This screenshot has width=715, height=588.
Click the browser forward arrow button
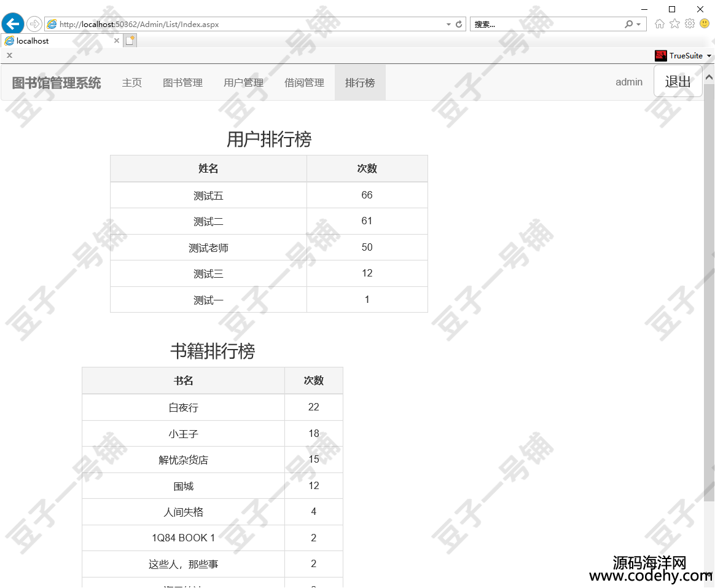click(x=34, y=24)
